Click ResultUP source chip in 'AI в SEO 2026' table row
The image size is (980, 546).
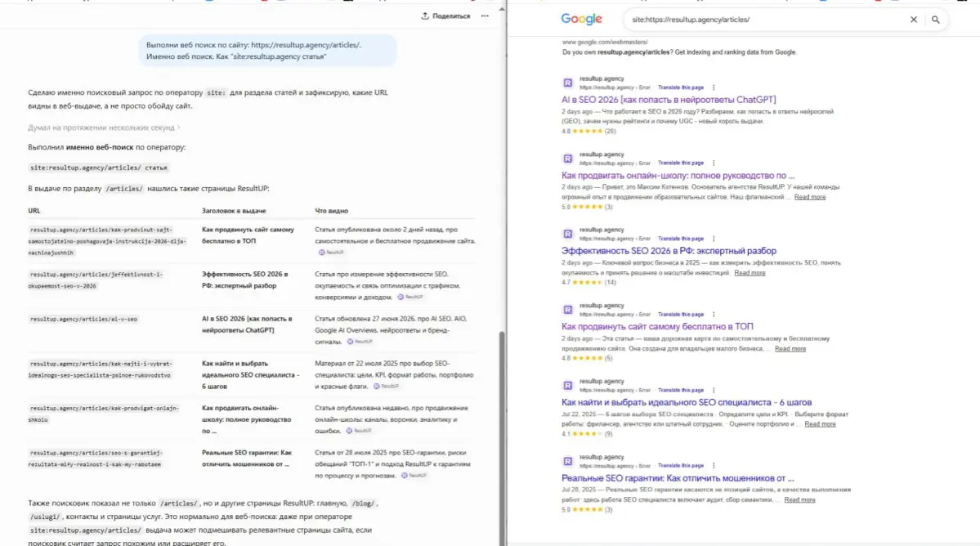[x=360, y=342]
